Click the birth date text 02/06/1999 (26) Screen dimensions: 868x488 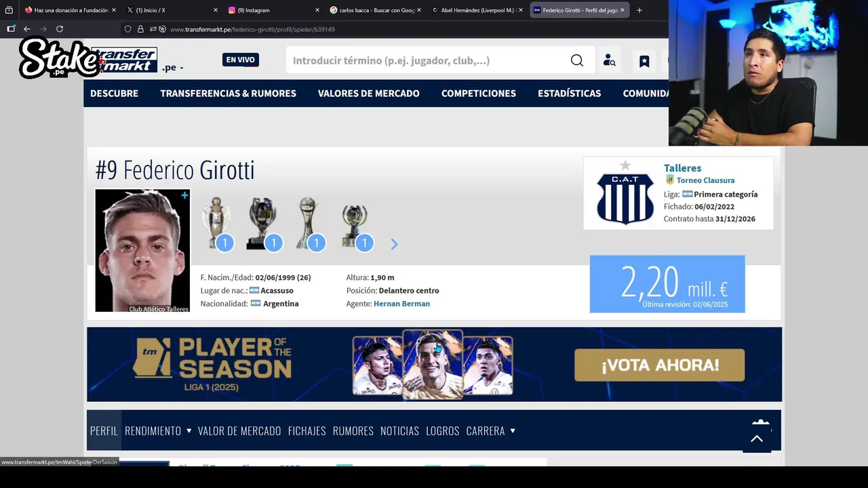pyautogui.click(x=283, y=277)
